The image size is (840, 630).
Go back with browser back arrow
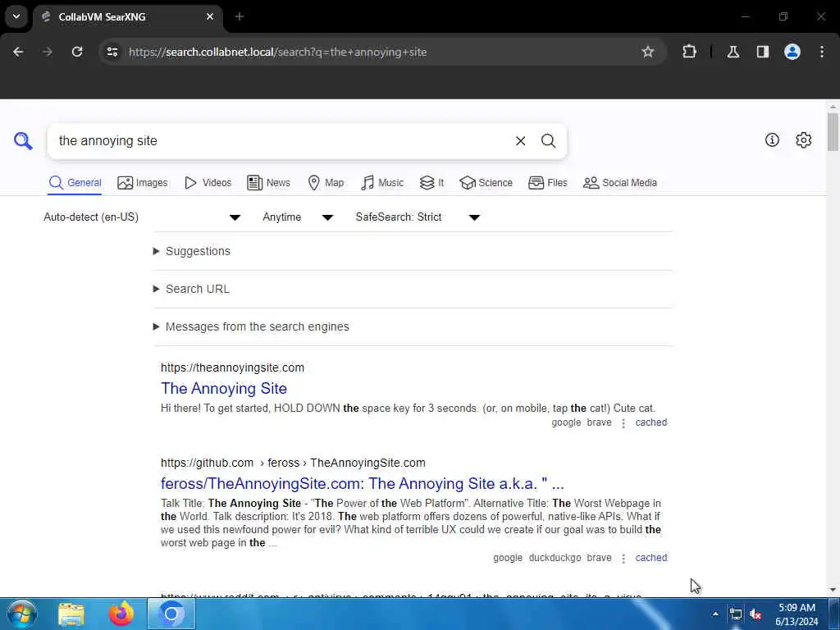click(18, 52)
